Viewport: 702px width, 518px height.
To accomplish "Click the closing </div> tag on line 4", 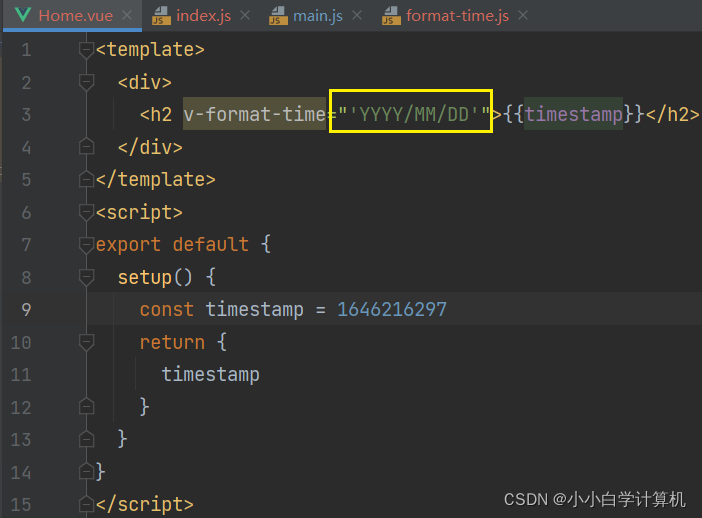I will click(x=150, y=147).
